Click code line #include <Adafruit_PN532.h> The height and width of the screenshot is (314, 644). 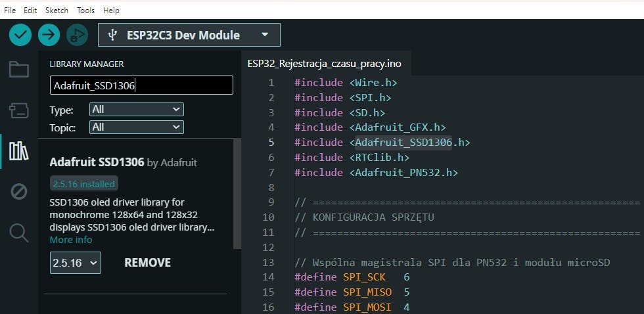376,172
